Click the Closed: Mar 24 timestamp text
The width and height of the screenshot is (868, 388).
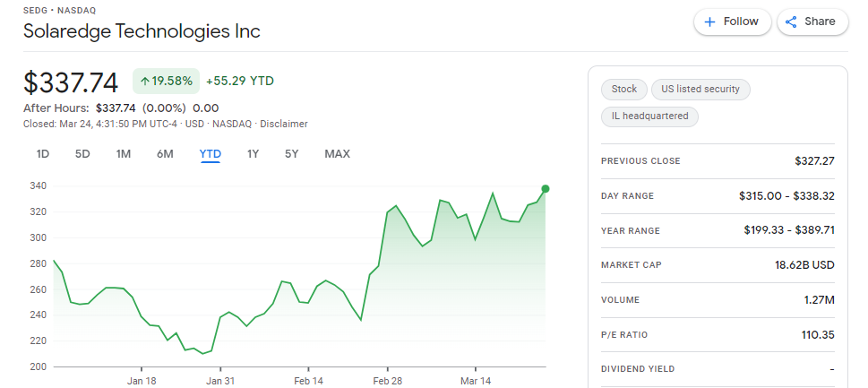pyautogui.click(x=100, y=124)
